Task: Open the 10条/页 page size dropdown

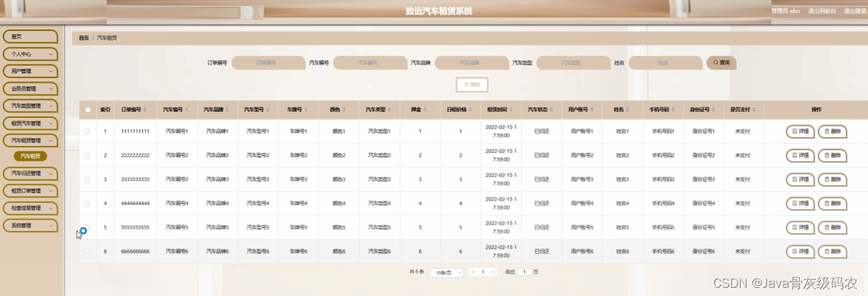Action: click(x=446, y=272)
